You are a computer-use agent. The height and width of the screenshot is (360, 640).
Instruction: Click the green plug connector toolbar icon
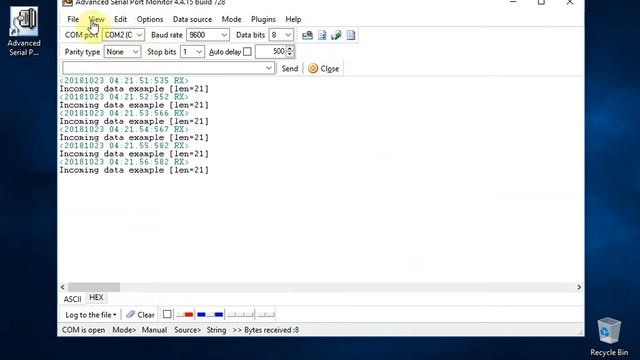click(336, 35)
